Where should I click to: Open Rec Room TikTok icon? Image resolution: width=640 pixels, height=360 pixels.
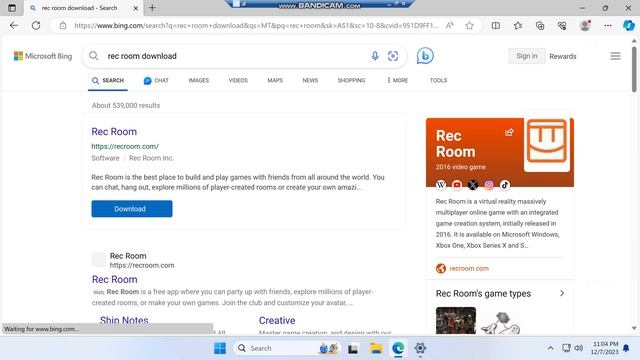coord(504,185)
